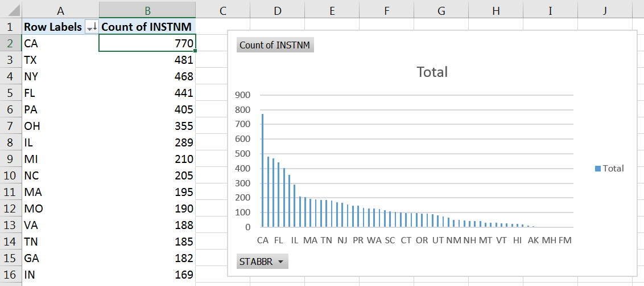The height and width of the screenshot is (286, 644).
Task: Select the cell containing MO
Action: [x=60, y=209]
